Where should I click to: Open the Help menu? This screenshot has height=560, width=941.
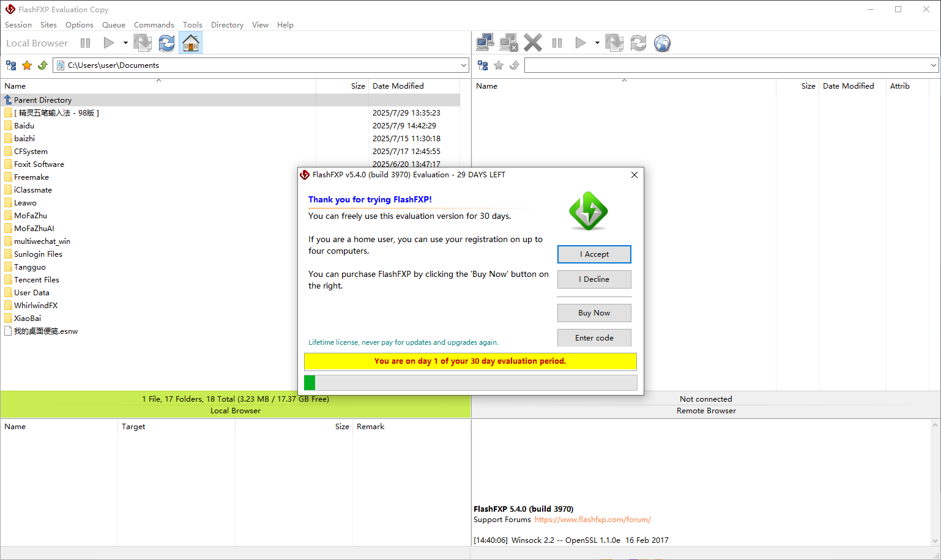[285, 25]
